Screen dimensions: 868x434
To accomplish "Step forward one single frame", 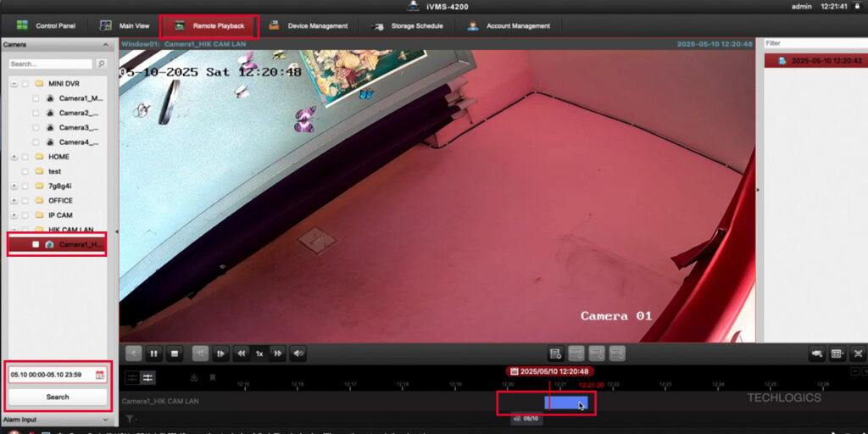I will [x=220, y=353].
